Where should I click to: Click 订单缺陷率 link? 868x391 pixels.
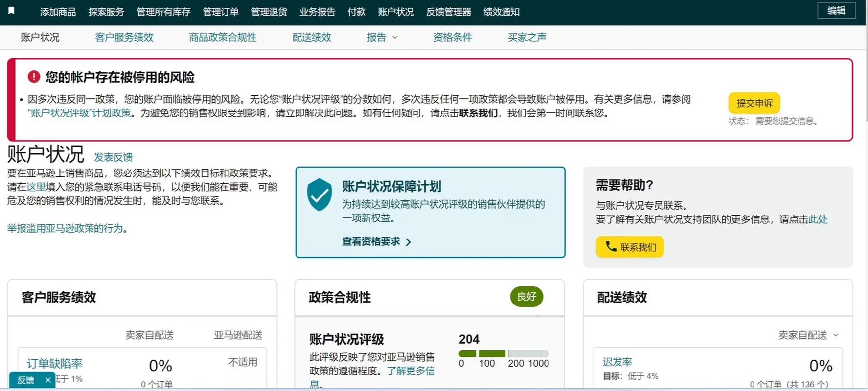55,363
